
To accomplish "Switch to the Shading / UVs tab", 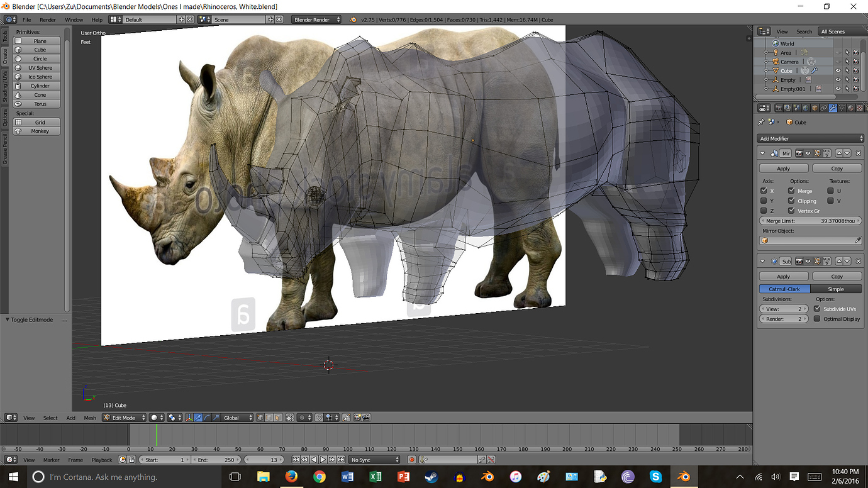I will click(4, 87).
